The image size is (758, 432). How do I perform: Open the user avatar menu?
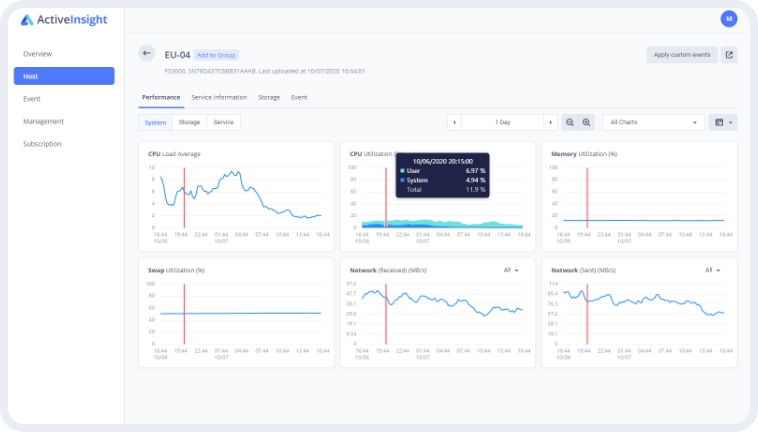tap(728, 18)
